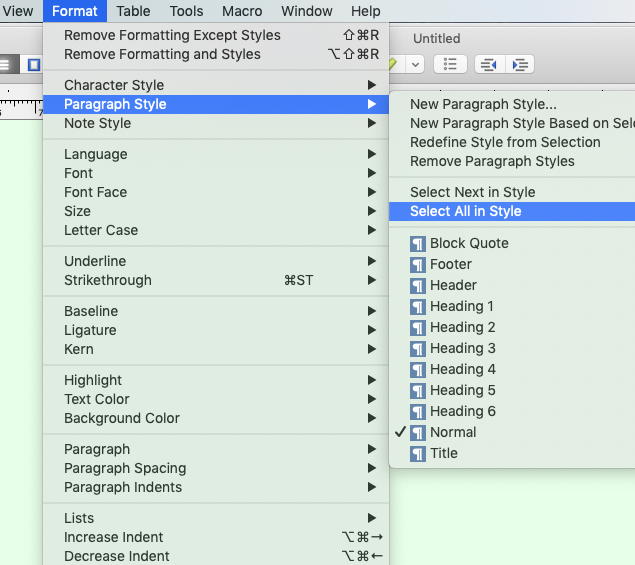Open the highlighter dropdown arrow in toolbar
The image size is (635, 565).
pyautogui.click(x=415, y=64)
